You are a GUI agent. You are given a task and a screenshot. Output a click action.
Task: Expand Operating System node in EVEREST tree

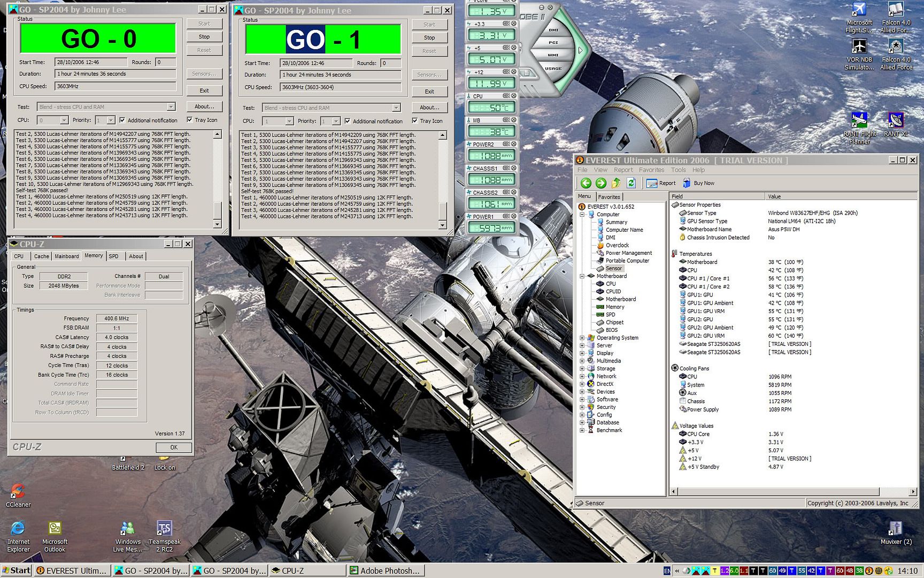pyautogui.click(x=582, y=338)
